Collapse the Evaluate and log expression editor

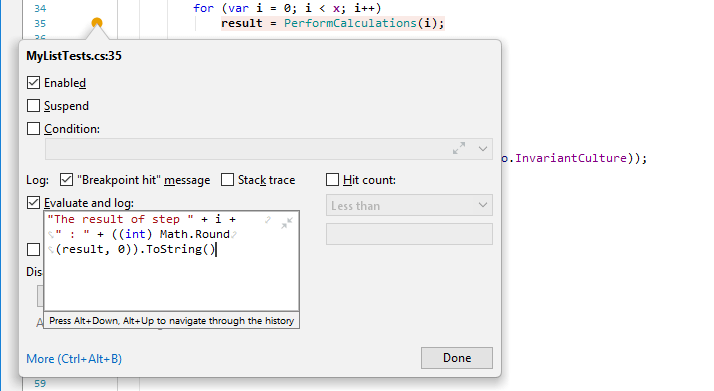[x=287, y=223]
